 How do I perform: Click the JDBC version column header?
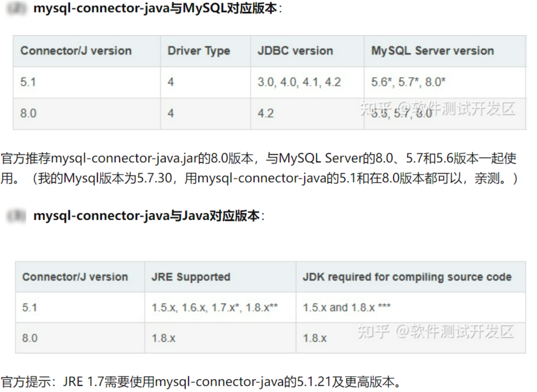(295, 51)
